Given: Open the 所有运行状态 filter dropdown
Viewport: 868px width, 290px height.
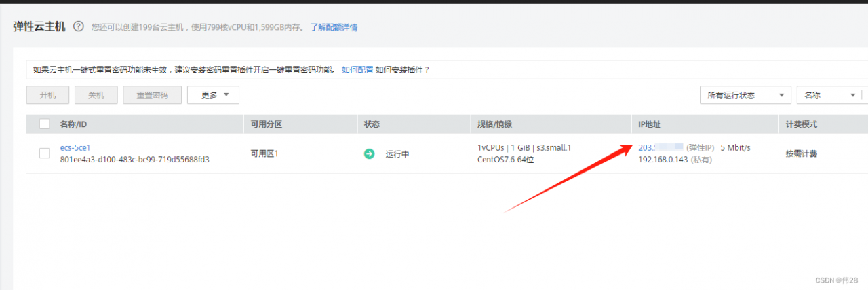Looking at the screenshot, I should click(x=745, y=95).
